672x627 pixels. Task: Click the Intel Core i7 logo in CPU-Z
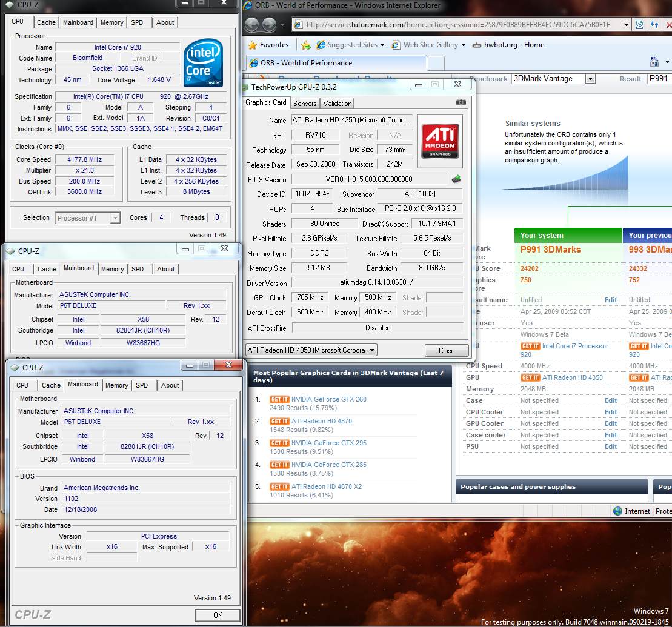click(203, 62)
